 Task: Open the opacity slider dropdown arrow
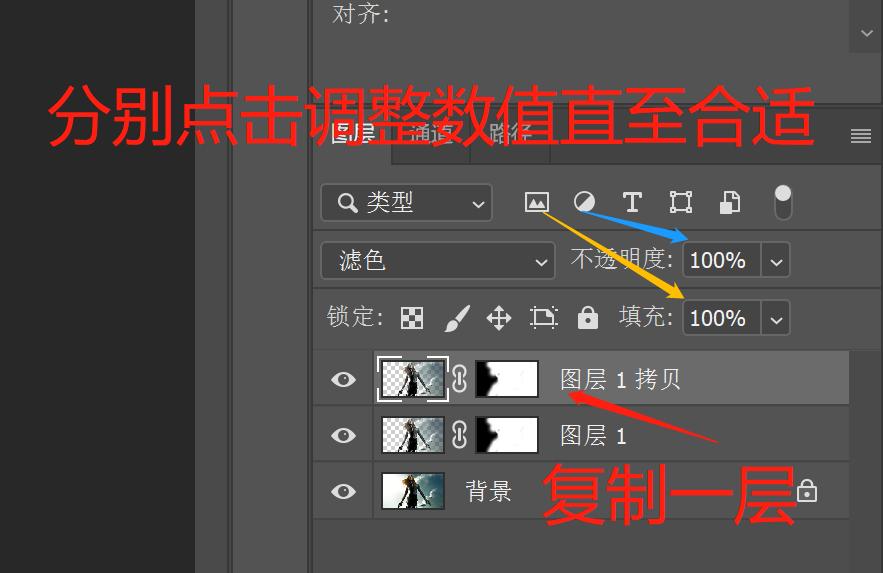[776, 261]
